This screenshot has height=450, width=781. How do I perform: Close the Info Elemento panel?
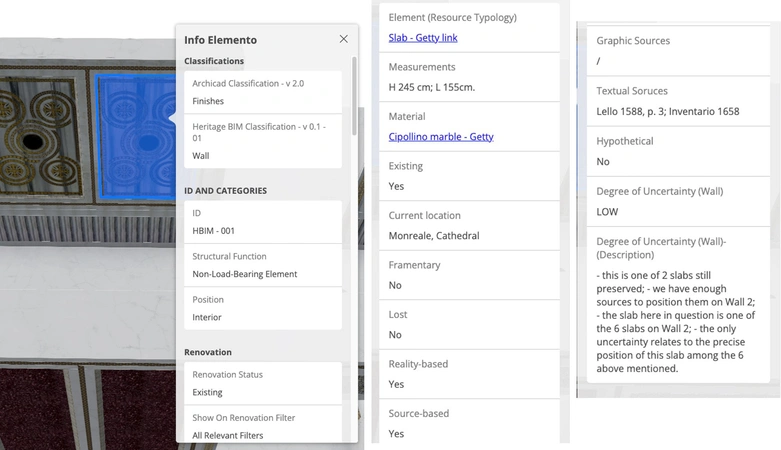click(x=343, y=39)
